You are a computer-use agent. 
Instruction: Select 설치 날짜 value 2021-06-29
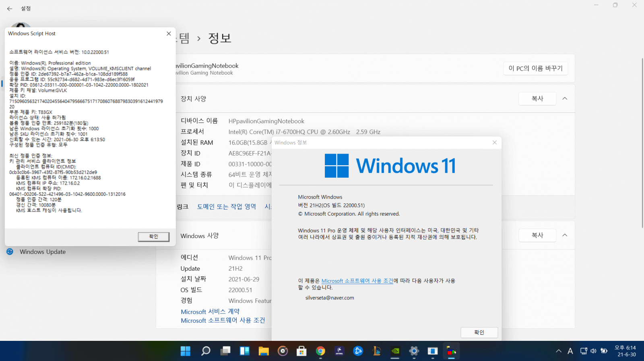click(244, 279)
